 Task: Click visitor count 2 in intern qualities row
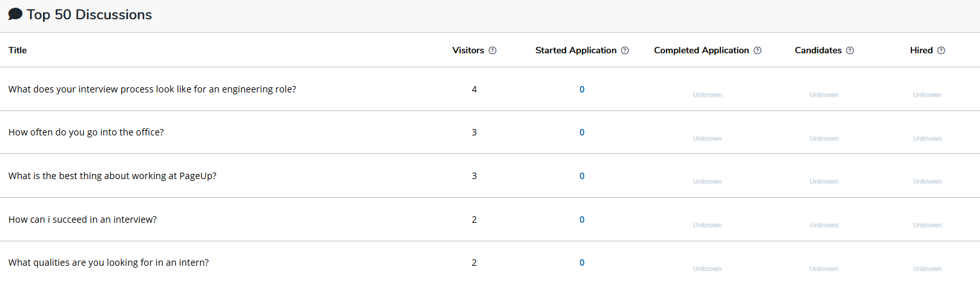pos(474,263)
